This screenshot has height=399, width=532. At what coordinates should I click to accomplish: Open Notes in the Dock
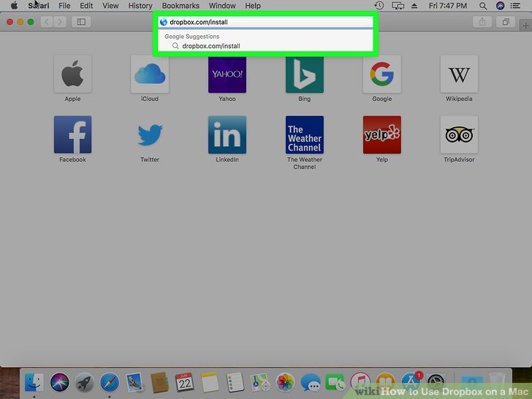click(x=210, y=382)
